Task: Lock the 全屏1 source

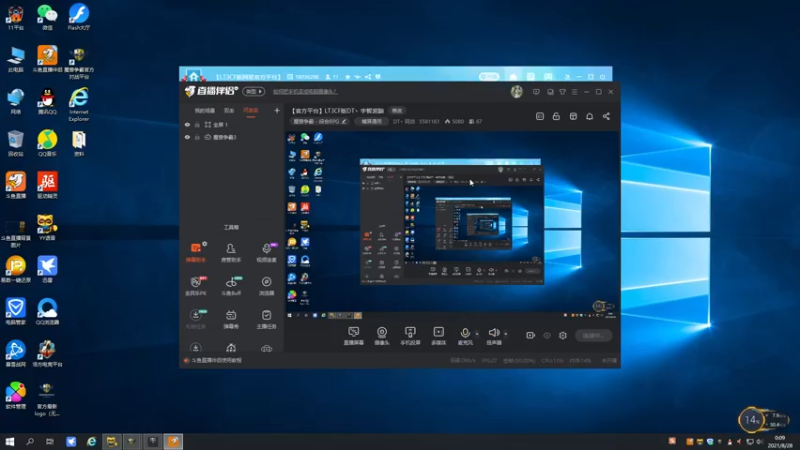Action: coord(197,124)
